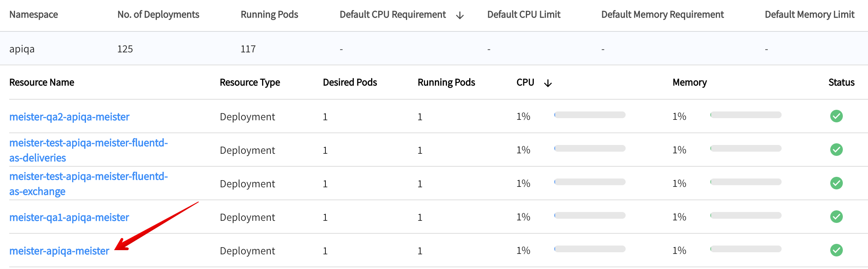Viewport: 868px width, 269px height.
Task: Click CPU usage bar for meister-qa2-apiqa-meister
Action: (x=590, y=115)
